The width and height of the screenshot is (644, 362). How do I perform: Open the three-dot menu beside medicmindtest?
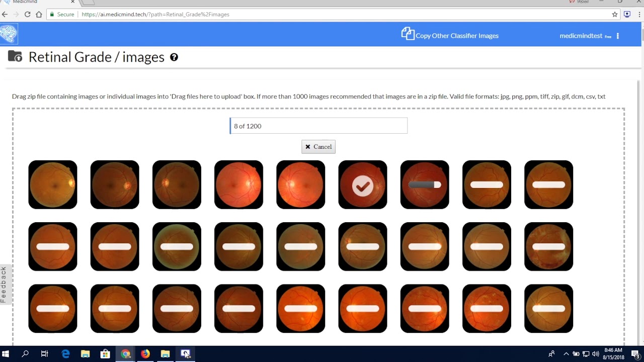click(618, 36)
